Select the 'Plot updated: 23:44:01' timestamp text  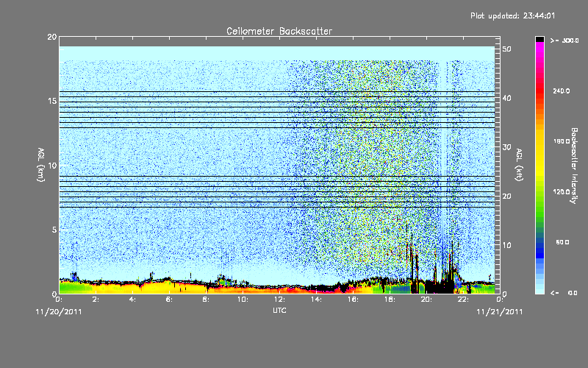pyautogui.click(x=512, y=15)
